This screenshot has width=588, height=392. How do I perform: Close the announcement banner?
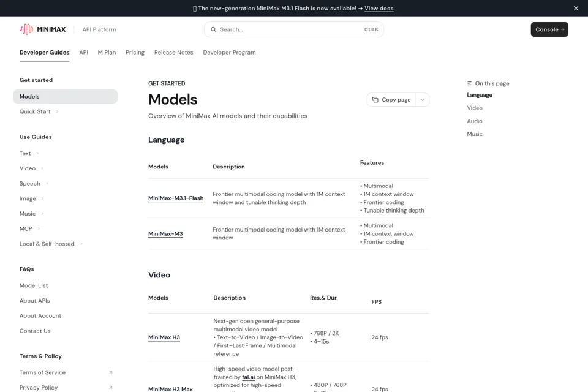tap(576, 8)
